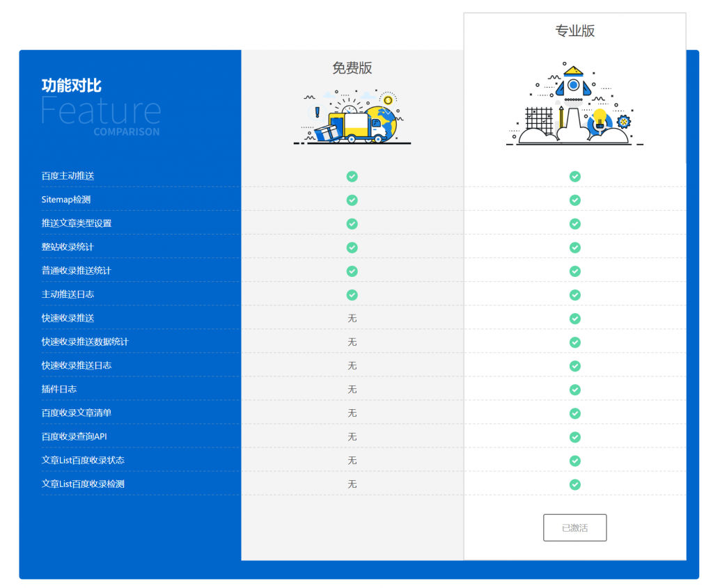
Task: Click the green checkmark for 百度主动推送 under 免费版
Action: (352, 176)
